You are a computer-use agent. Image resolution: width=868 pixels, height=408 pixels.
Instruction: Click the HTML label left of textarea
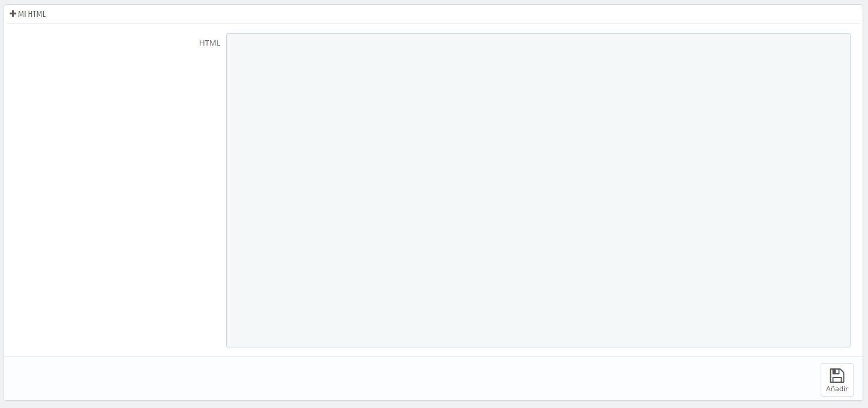pyautogui.click(x=210, y=43)
